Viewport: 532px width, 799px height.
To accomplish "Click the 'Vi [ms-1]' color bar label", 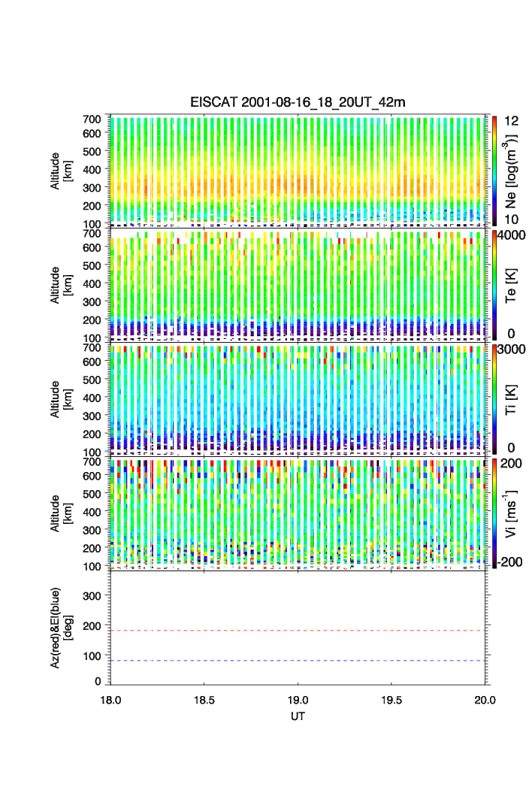I will [511, 513].
